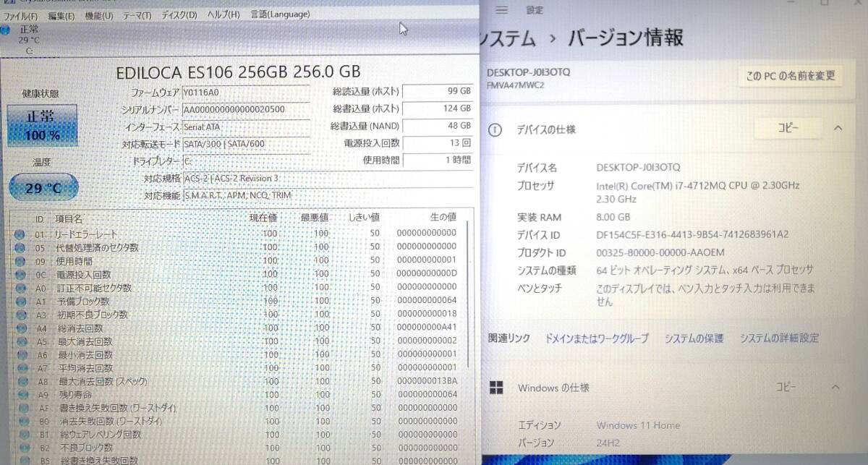Click raw value 000000000A41
The height and width of the screenshot is (465, 868).
click(x=427, y=327)
